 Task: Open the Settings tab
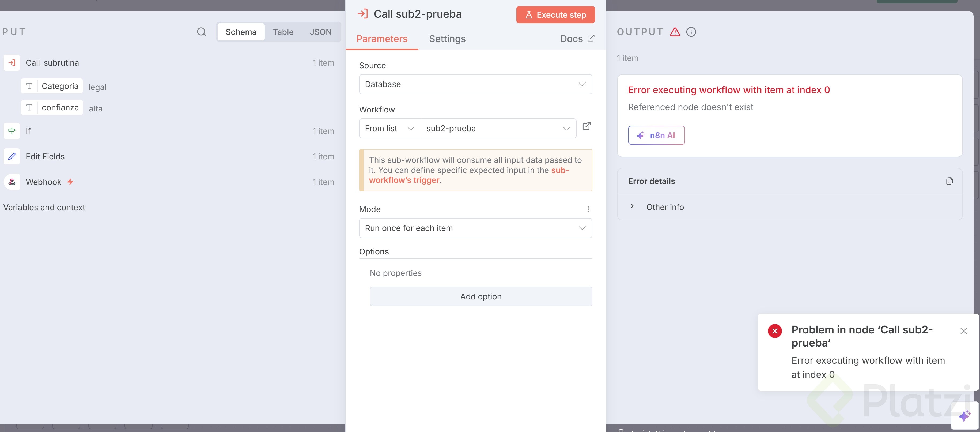pos(447,39)
